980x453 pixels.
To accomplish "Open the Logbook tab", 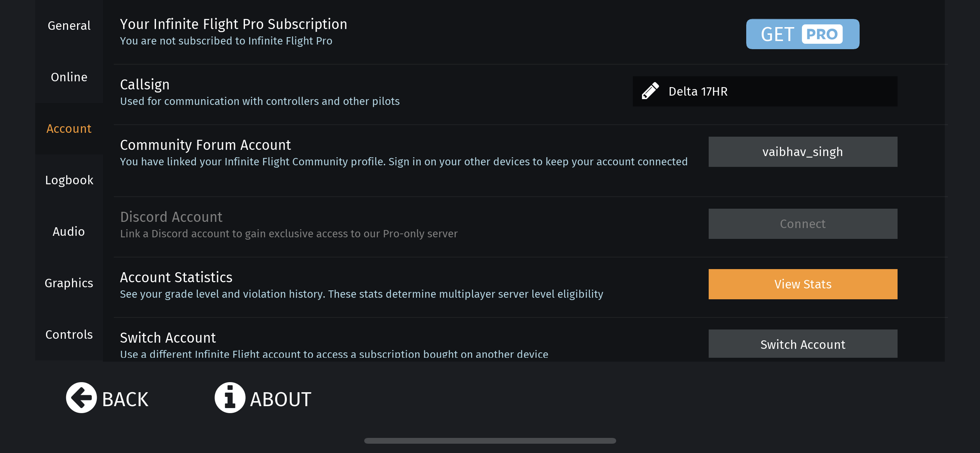I will pos(69,180).
